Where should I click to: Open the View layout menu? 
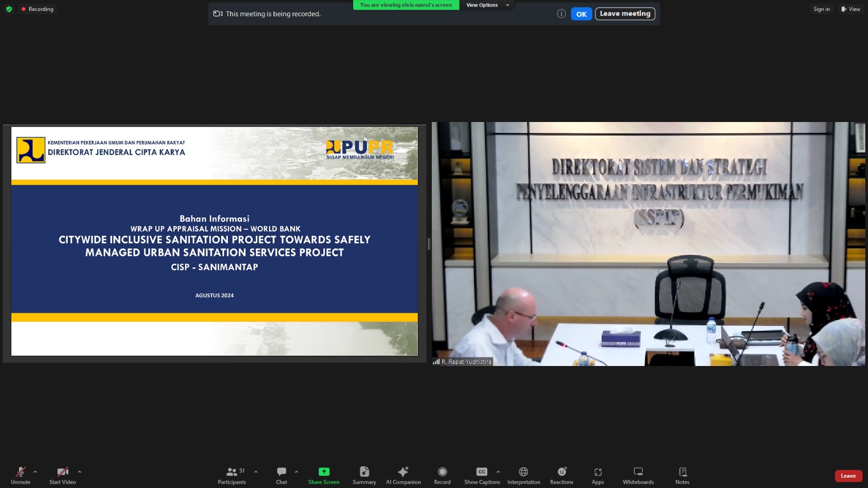coord(851,9)
